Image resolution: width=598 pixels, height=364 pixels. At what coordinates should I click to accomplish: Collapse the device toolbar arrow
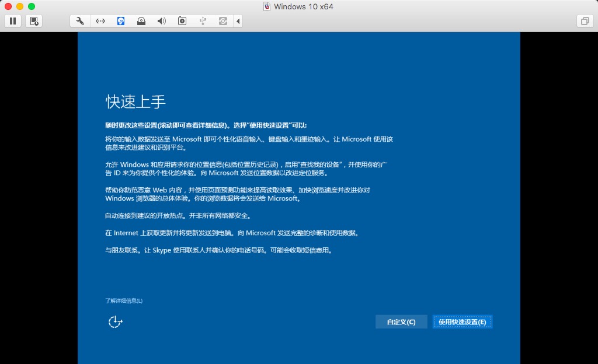[238, 21]
